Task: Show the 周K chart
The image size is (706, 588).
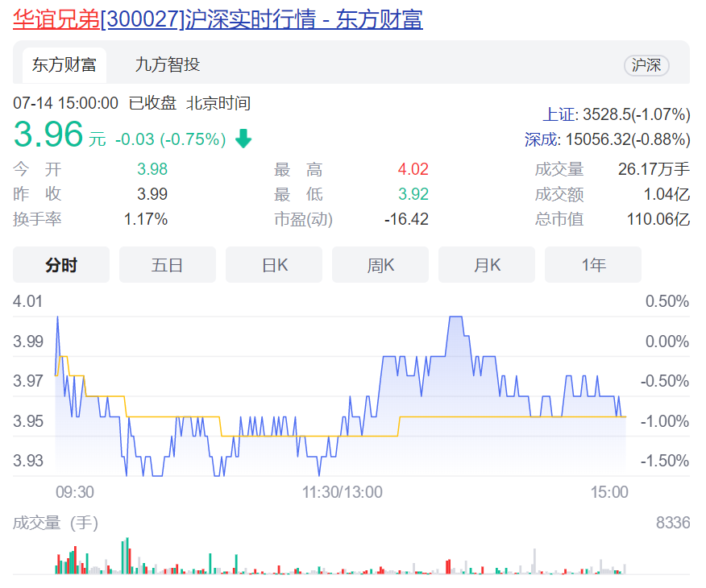Action: (380, 265)
